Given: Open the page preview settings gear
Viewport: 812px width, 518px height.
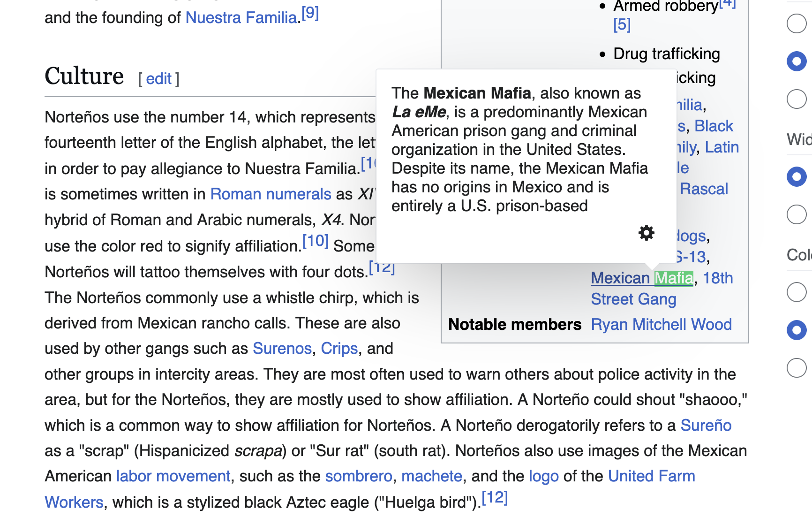Looking at the screenshot, I should coord(646,233).
